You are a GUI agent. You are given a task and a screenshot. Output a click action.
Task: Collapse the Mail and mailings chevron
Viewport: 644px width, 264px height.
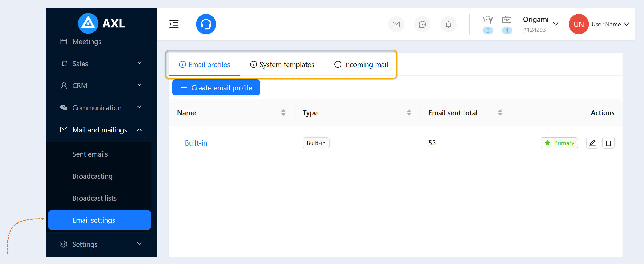pos(140,130)
